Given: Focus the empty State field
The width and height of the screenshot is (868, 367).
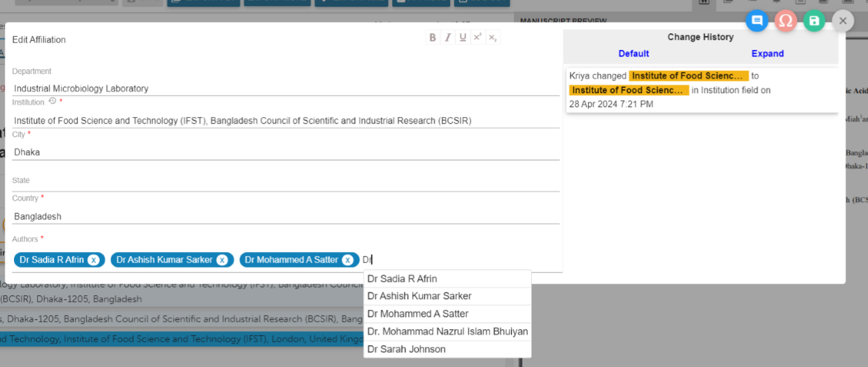Looking at the screenshot, I should [286, 184].
